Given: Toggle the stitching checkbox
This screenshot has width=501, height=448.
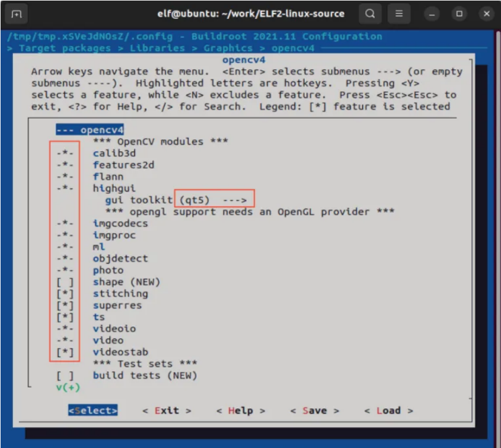Looking at the screenshot, I should tap(65, 294).
